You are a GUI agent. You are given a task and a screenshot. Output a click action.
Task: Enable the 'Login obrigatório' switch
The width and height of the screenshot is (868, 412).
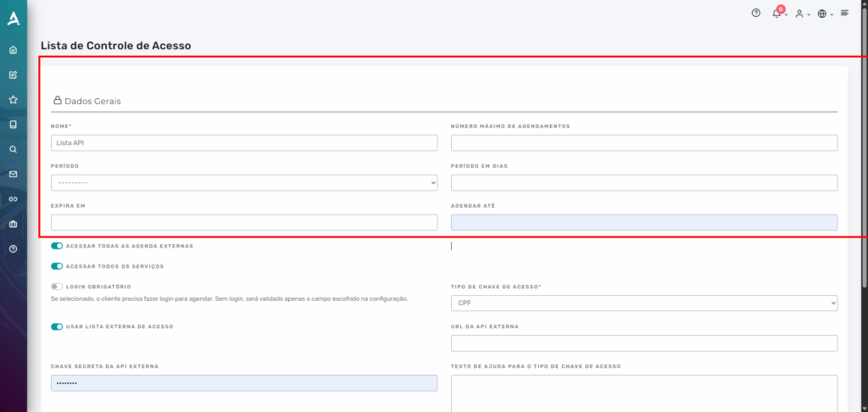point(58,287)
